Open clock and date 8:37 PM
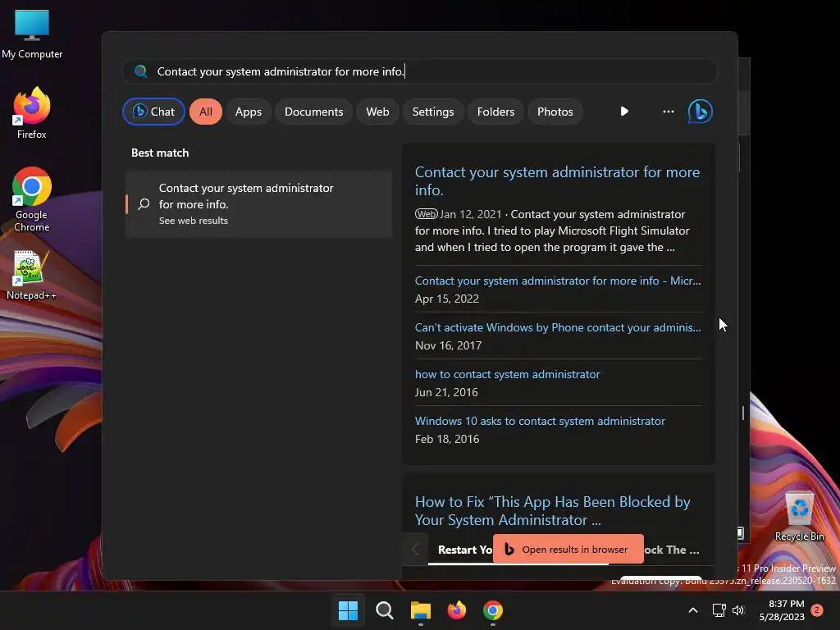 coord(782,610)
